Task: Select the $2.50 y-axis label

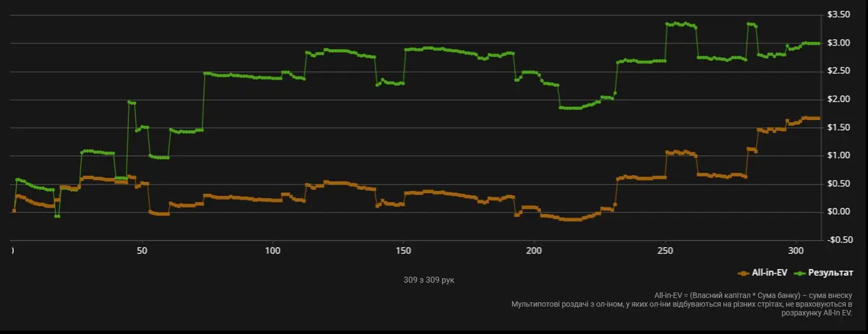Action: (839, 72)
